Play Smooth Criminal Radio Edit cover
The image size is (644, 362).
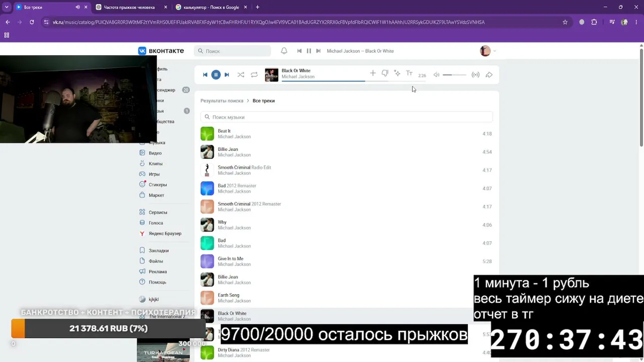coord(207,170)
